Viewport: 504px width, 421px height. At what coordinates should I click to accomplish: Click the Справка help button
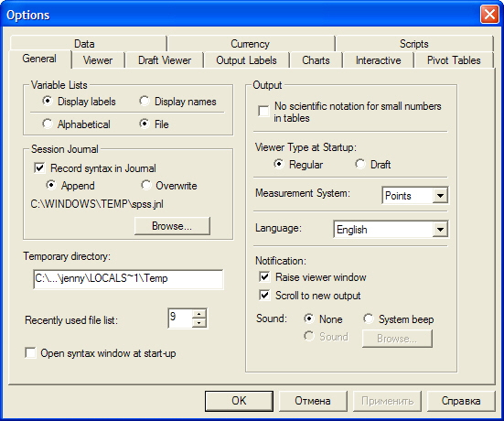click(461, 401)
